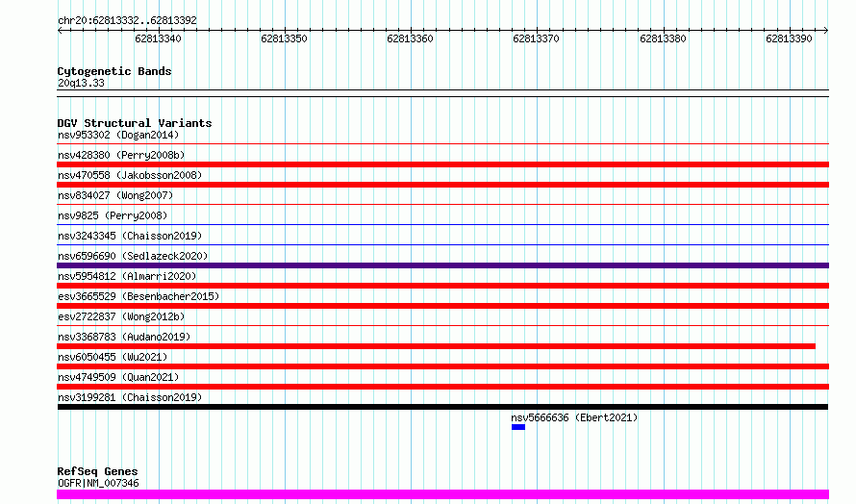Open variant nsv3243345 (Chaisson2019)
This screenshot has width=856, height=504.
point(130,236)
